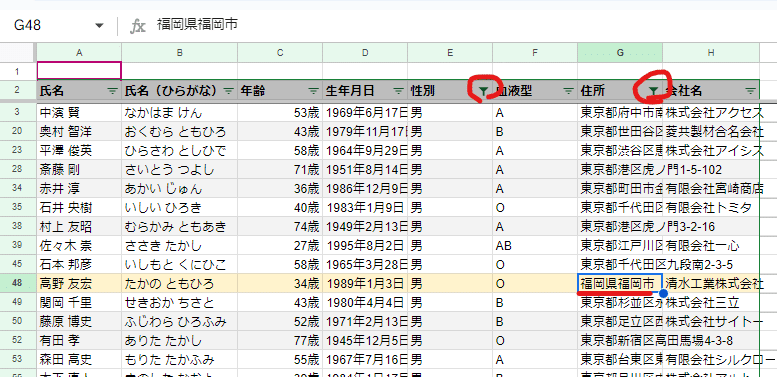Select address cell 東京都港区虎ノ門1-5-102
The height and width of the screenshot is (377, 777).
[620, 170]
